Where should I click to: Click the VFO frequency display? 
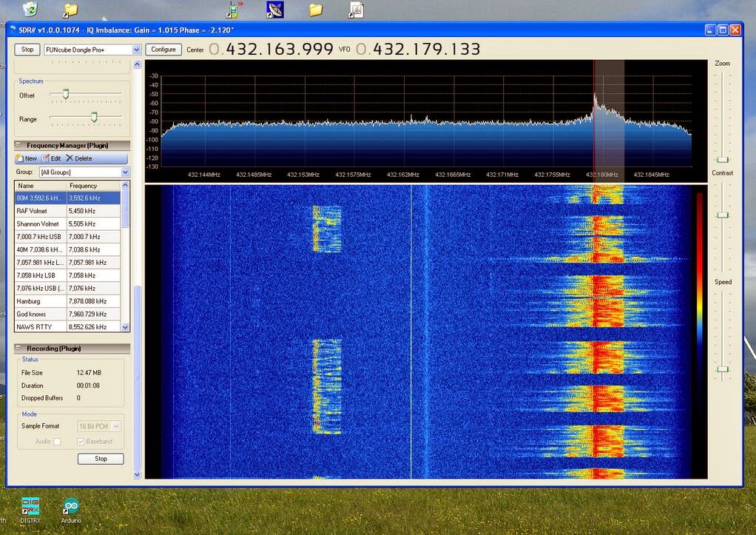[x=418, y=49]
